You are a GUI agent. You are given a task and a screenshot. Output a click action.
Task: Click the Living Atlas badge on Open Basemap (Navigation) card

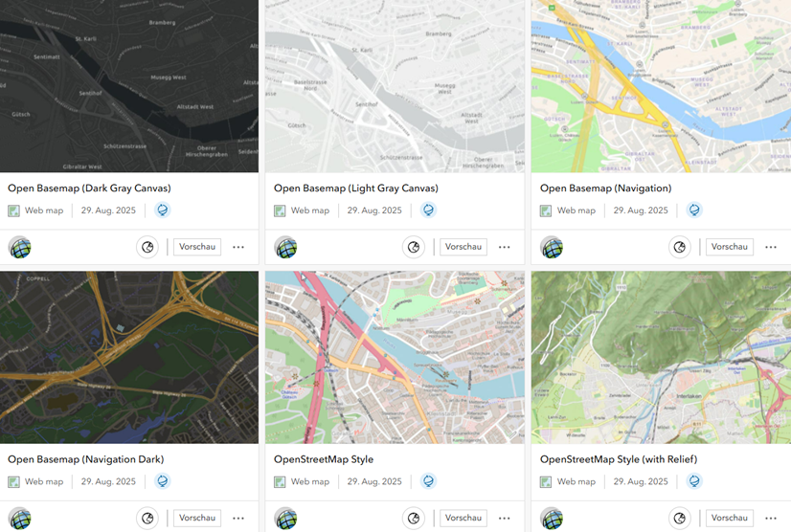[694, 210]
